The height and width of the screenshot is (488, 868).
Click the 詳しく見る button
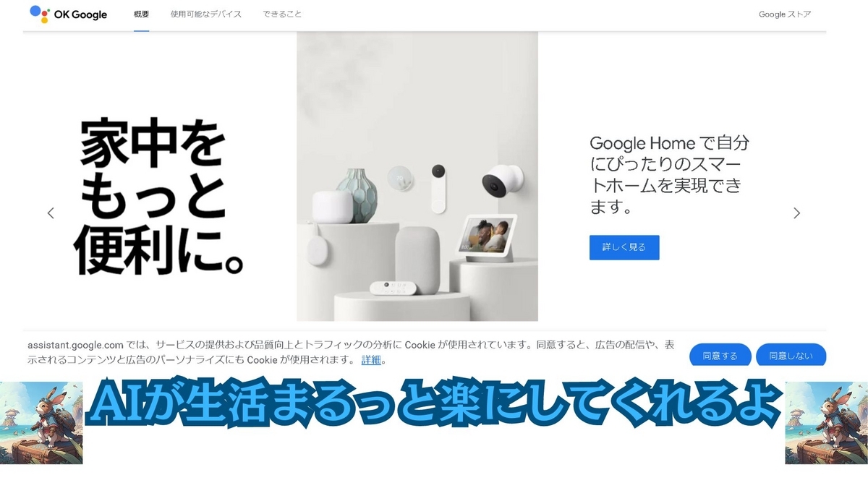click(624, 247)
